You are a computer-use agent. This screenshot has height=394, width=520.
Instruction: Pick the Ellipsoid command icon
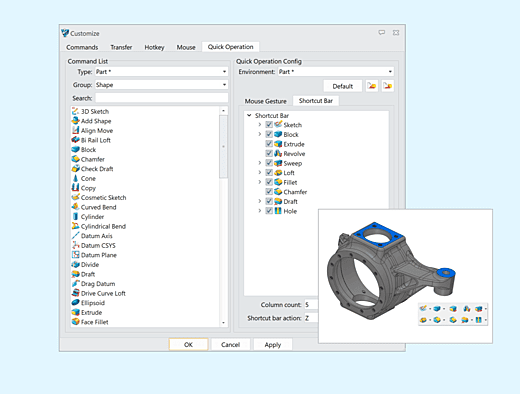click(x=76, y=303)
